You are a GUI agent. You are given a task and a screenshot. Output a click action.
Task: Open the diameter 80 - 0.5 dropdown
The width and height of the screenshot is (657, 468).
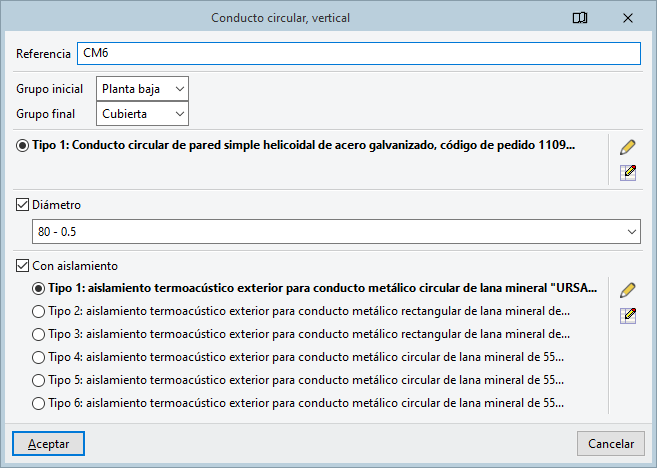pyautogui.click(x=328, y=232)
